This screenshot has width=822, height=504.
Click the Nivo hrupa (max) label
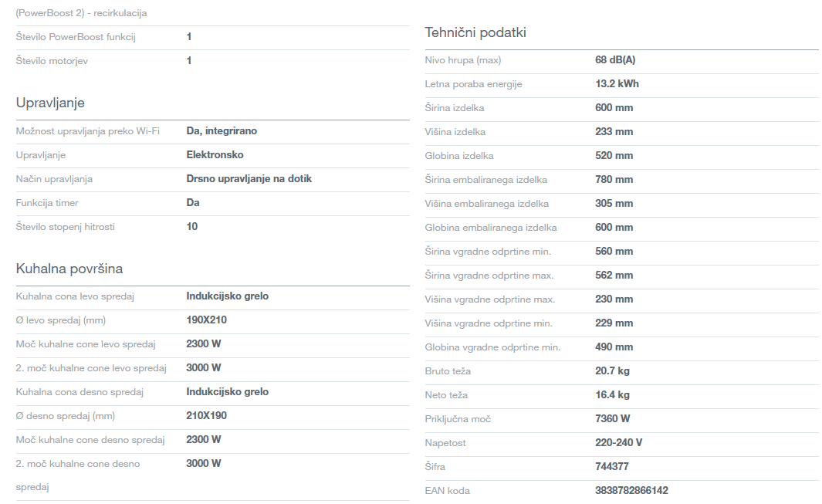pyautogui.click(x=462, y=60)
